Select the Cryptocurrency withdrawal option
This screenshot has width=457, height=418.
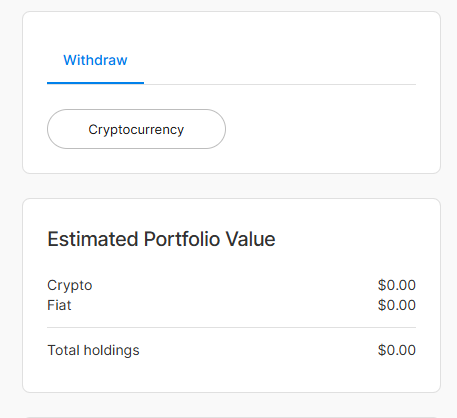[136, 129]
